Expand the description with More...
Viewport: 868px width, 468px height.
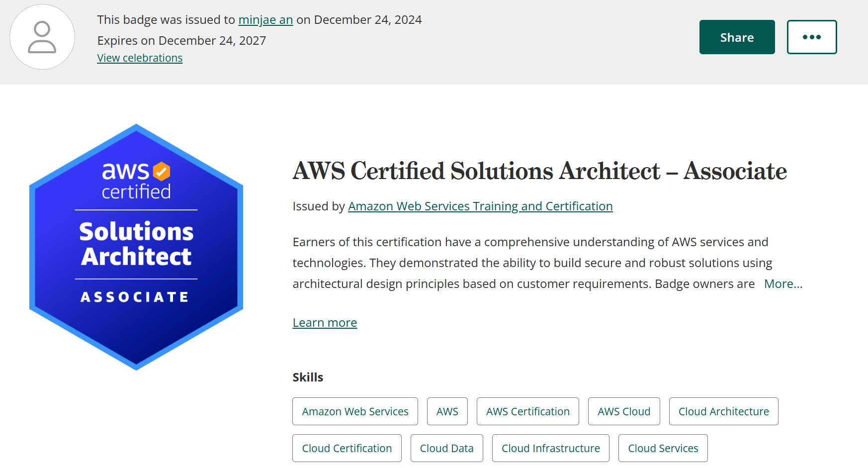pyautogui.click(x=783, y=283)
